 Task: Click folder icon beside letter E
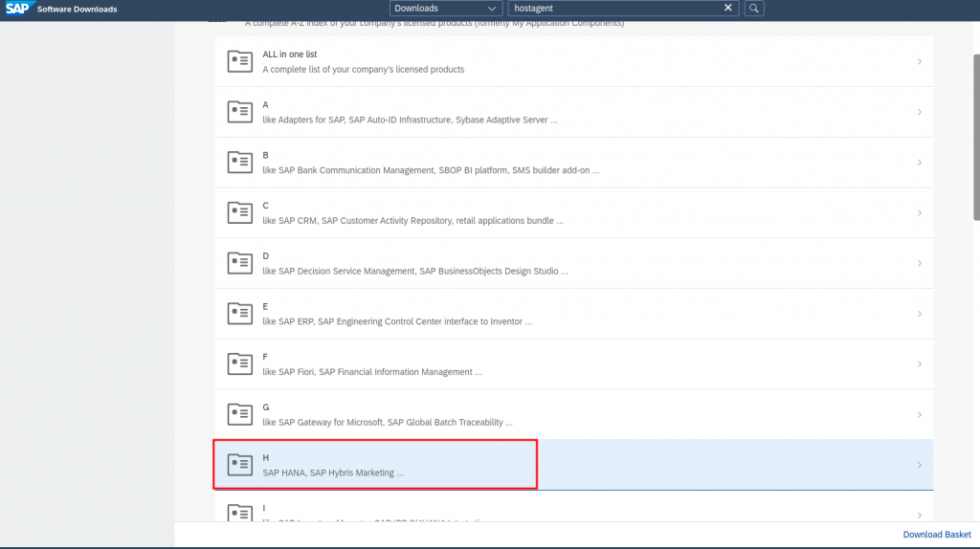(x=239, y=313)
